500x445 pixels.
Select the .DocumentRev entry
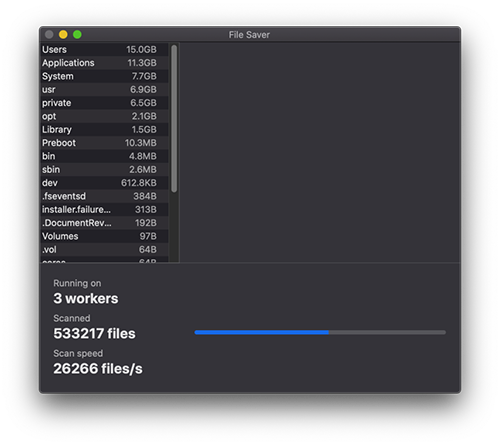[104, 223]
